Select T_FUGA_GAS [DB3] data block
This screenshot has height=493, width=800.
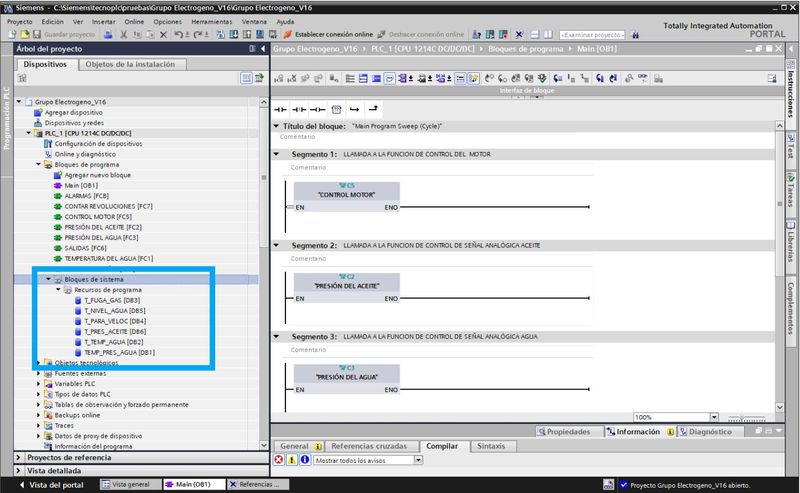112,300
